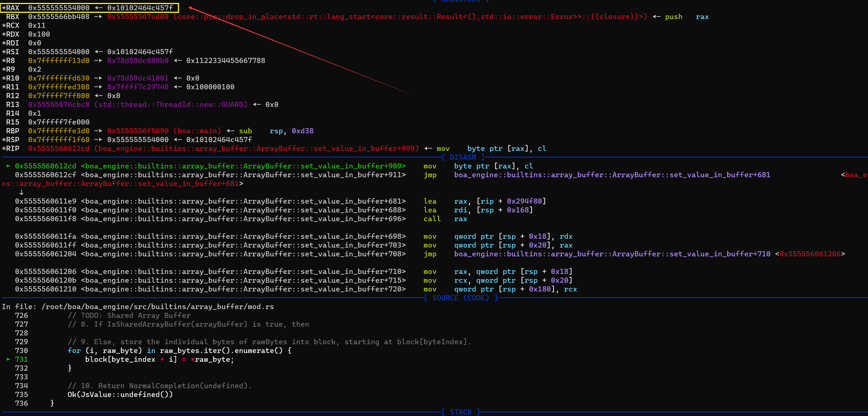Click the red jump target 0x555556061206
Viewport: 868px width, 416px height.
pyautogui.click(x=810, y=254)
